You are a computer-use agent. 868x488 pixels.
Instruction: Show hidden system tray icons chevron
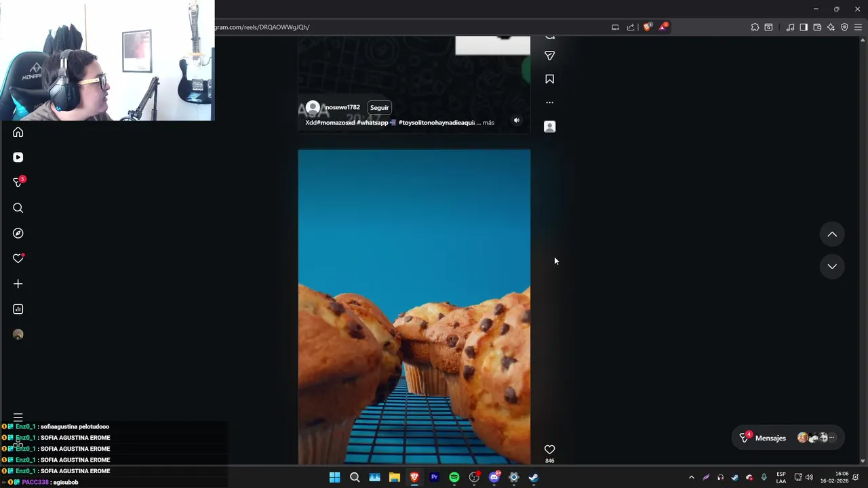(x=692, y=477)
